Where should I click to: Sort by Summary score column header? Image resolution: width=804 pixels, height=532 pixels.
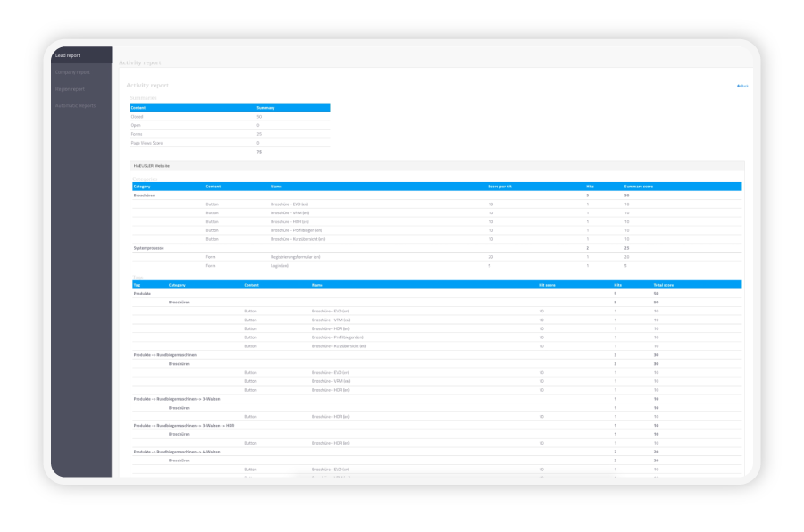click(639, 186)
